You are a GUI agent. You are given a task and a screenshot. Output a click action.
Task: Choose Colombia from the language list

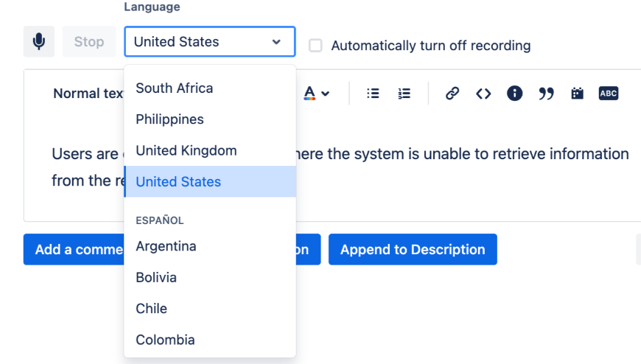[166, 340]
